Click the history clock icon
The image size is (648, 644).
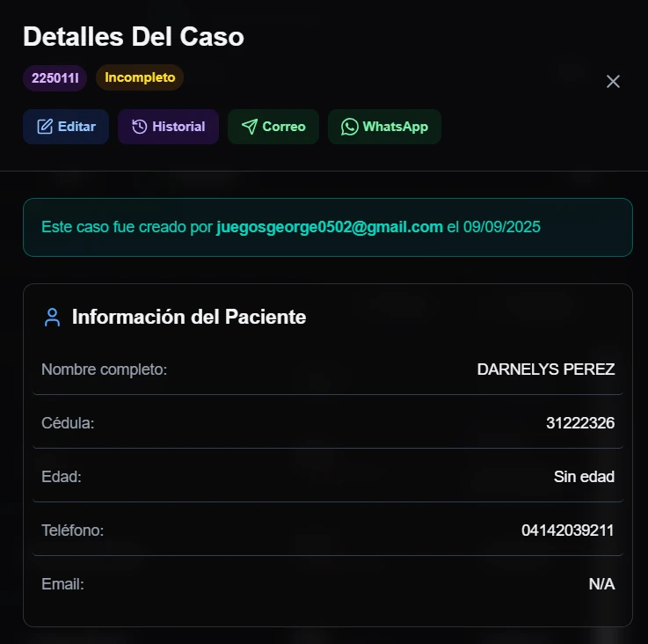tap(139, 127)
